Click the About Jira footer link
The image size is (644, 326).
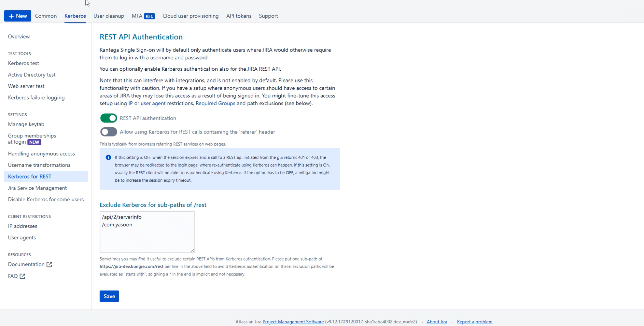click(x=437, y=322)
